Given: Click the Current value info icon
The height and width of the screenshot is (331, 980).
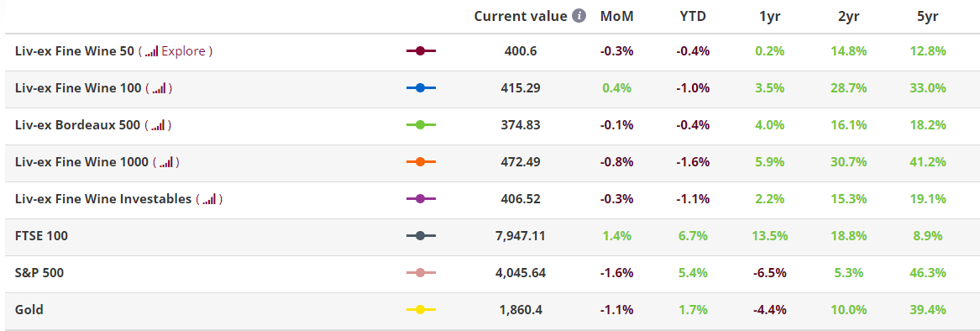Looking at the screenshot, I should 579,16.
